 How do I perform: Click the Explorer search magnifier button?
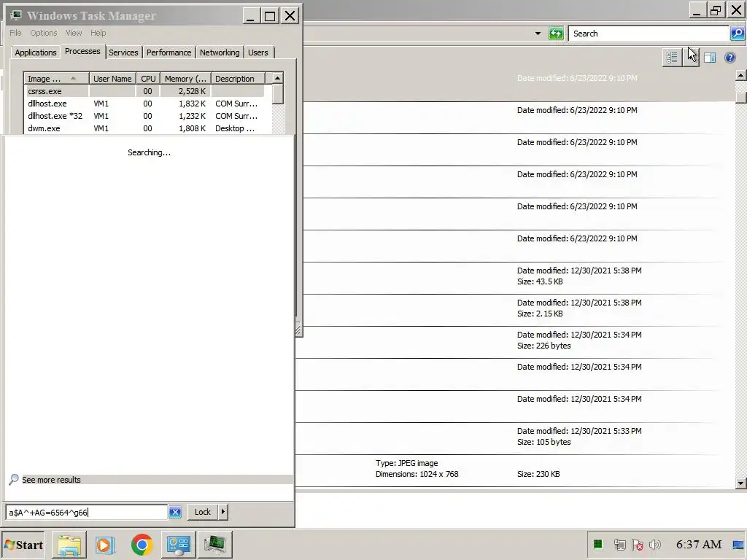tap(737, 34)
